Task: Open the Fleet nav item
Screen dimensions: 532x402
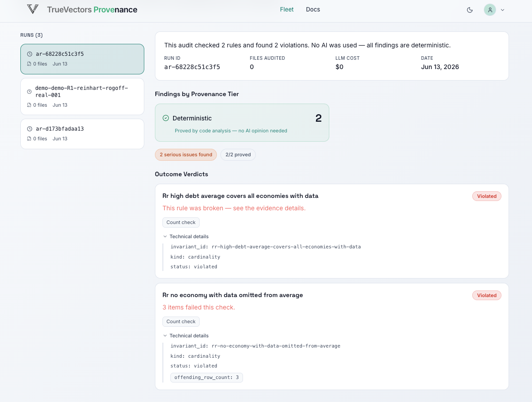Action: point(287,9)
